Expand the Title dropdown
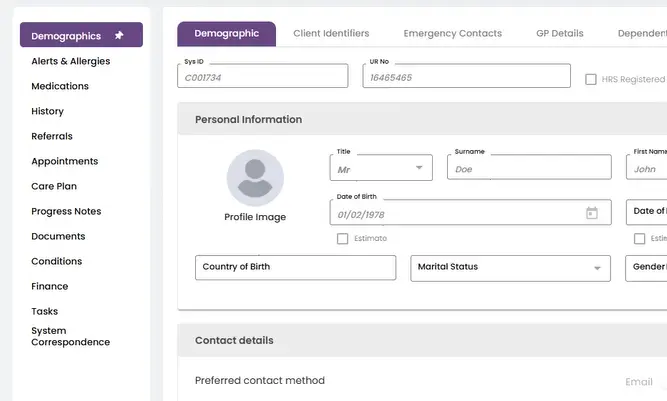667x401 pixels. [420, 168]
